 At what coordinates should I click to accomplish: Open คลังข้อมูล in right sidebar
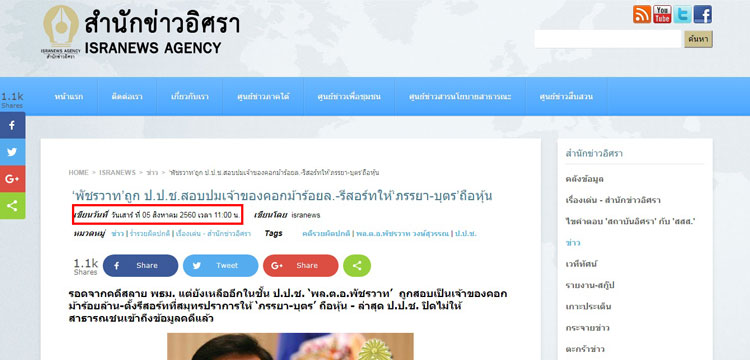pyautogui.click(x=584, y=179)
